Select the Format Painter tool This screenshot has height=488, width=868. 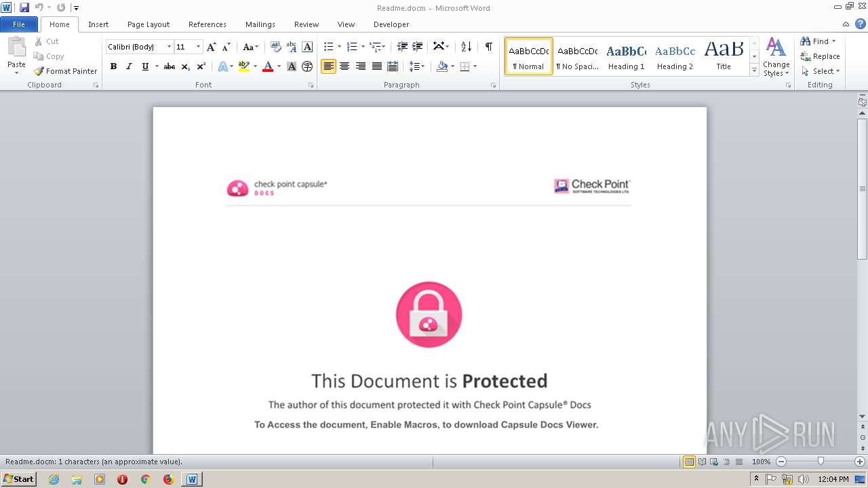[65, 70]
